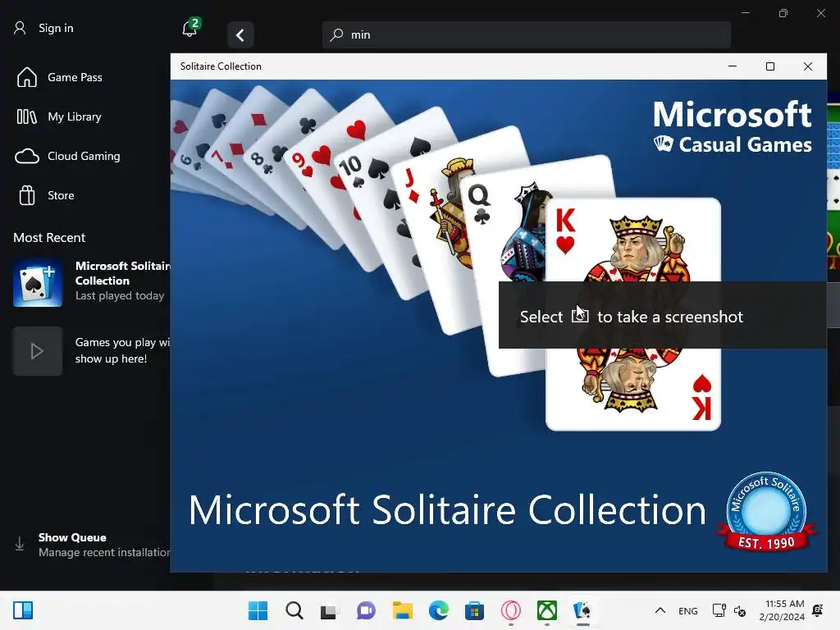Open network status tray icon

[x=719, y=610]
